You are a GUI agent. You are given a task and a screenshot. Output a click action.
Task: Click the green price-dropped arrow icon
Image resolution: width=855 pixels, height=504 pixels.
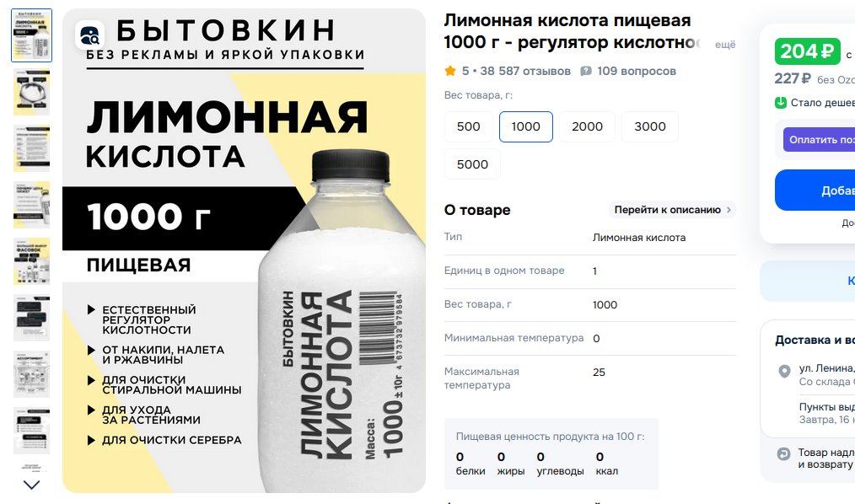[x=781, y=103]
